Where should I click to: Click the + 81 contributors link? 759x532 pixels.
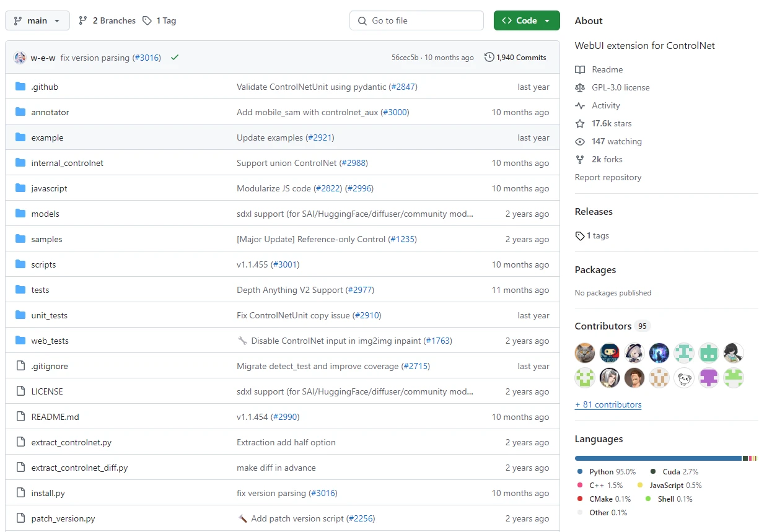608,404
